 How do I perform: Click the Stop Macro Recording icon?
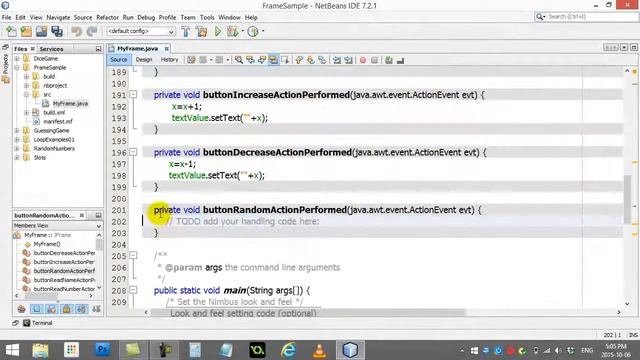(374, 60)
